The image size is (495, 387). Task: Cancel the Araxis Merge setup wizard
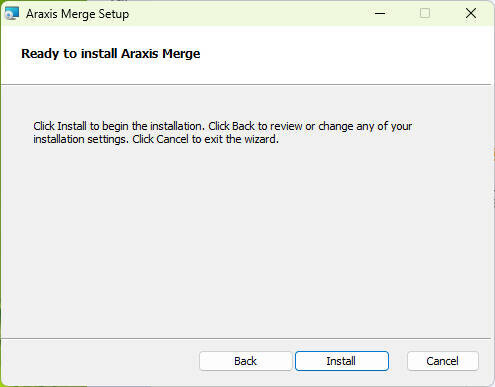[x=443, y=361]
